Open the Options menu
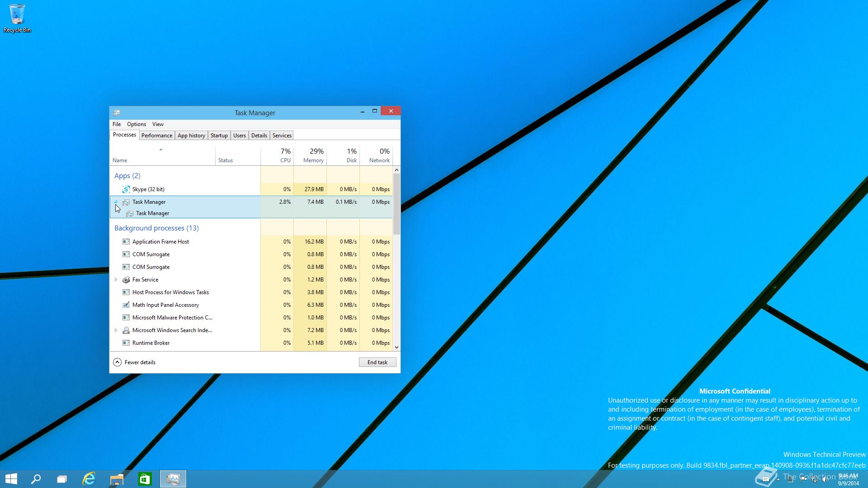This screenshot has height=488, width=868. [x=137, y=124]
